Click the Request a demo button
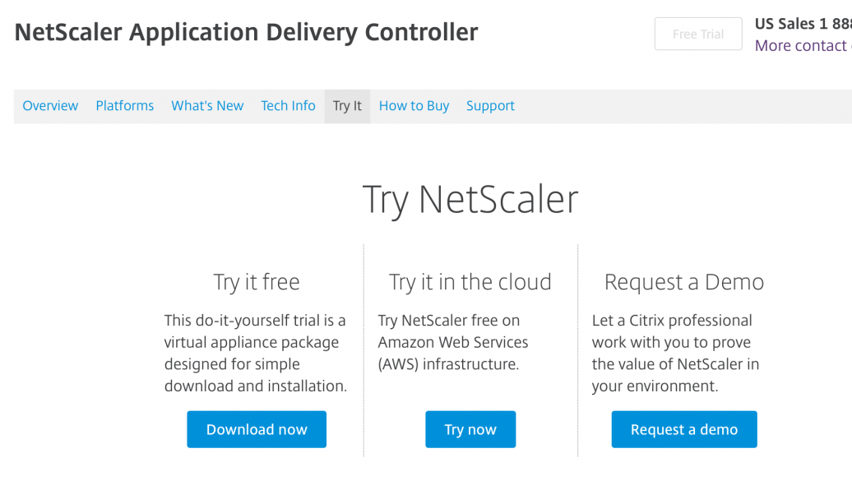 684,429
